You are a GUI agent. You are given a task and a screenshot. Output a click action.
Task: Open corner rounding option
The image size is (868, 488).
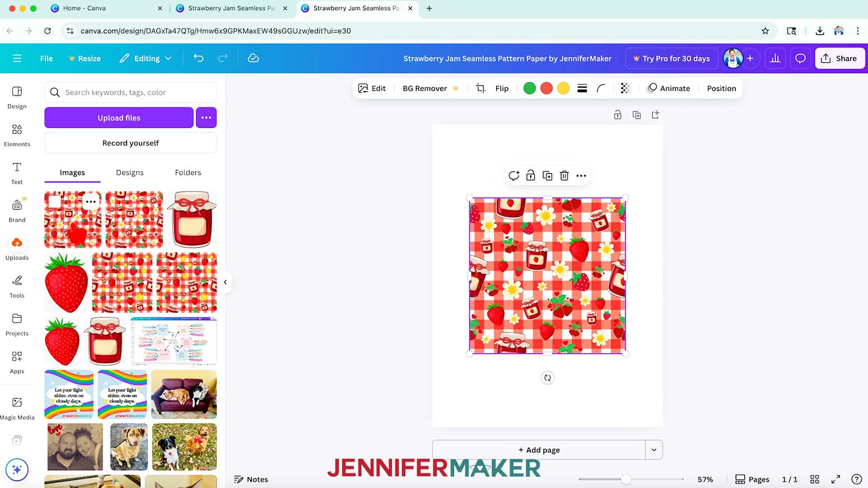[601, 88]
